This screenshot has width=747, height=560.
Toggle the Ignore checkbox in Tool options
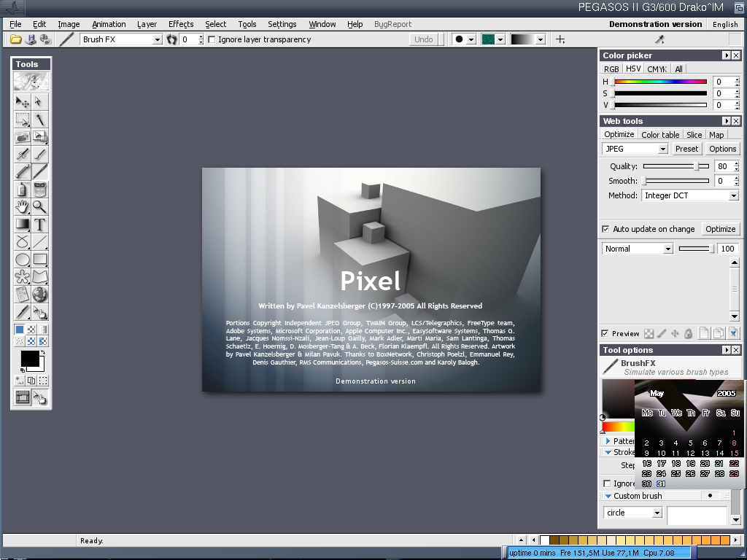point(607,484)
